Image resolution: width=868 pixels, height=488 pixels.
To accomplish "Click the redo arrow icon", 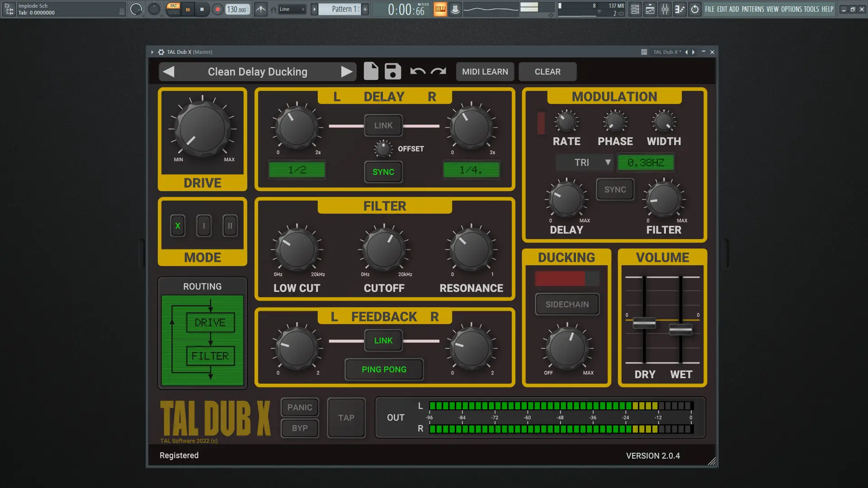I will pos(438,71).
